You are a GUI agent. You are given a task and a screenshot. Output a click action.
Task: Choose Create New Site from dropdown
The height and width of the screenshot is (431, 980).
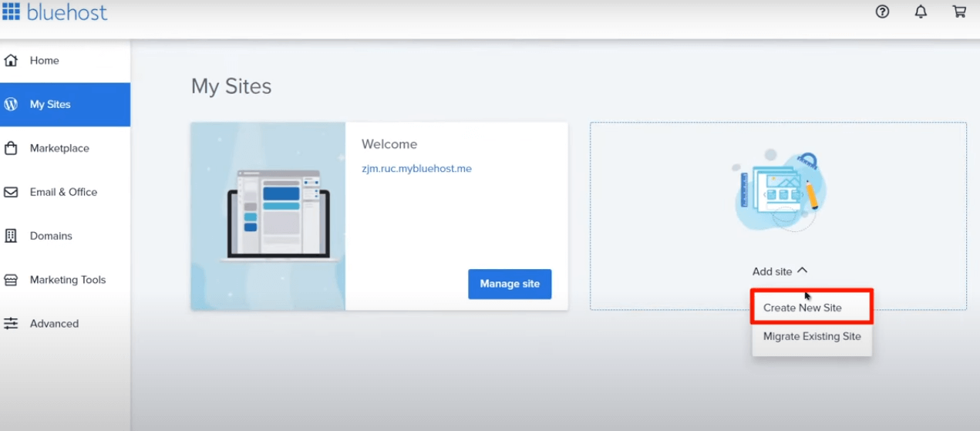(812, 308)
